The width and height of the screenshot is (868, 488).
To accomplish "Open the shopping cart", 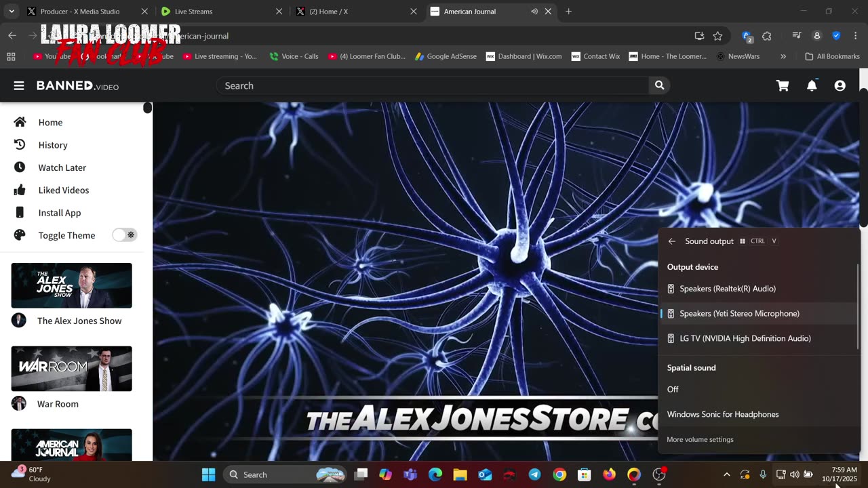I will [x=783, y=85].
